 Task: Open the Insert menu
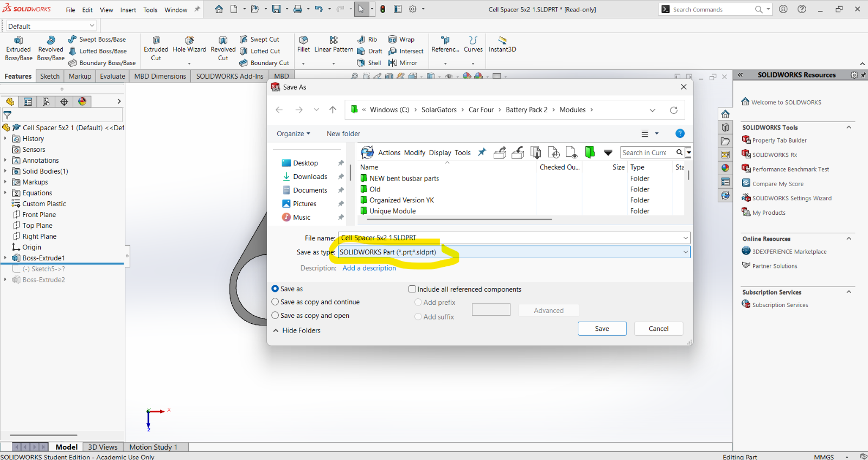[128, 10]
